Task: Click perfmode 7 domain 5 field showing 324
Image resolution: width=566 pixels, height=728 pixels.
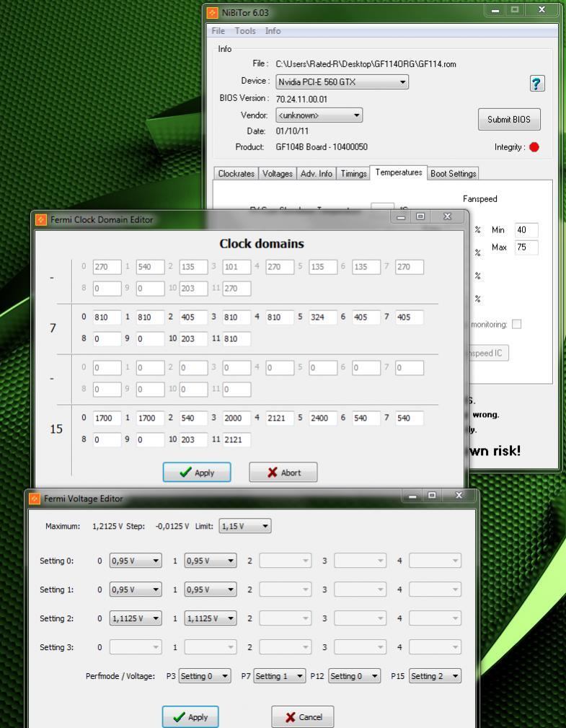Action: 323,317
